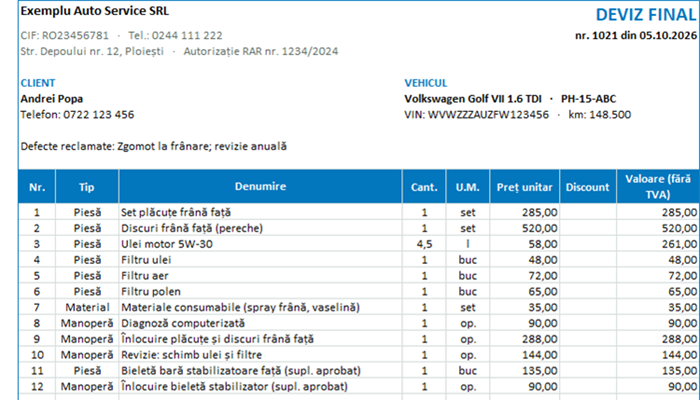Click the 'op.' unit in the Diagnoză row

click(x=467, y=323)
